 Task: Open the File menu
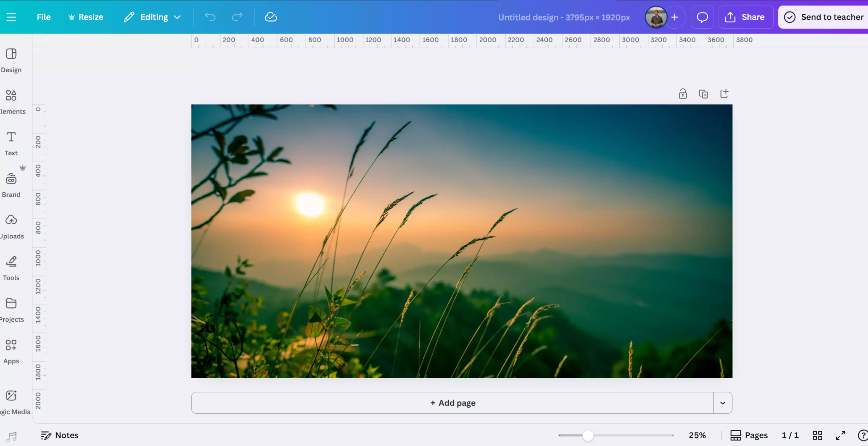[x=43, y=17]
